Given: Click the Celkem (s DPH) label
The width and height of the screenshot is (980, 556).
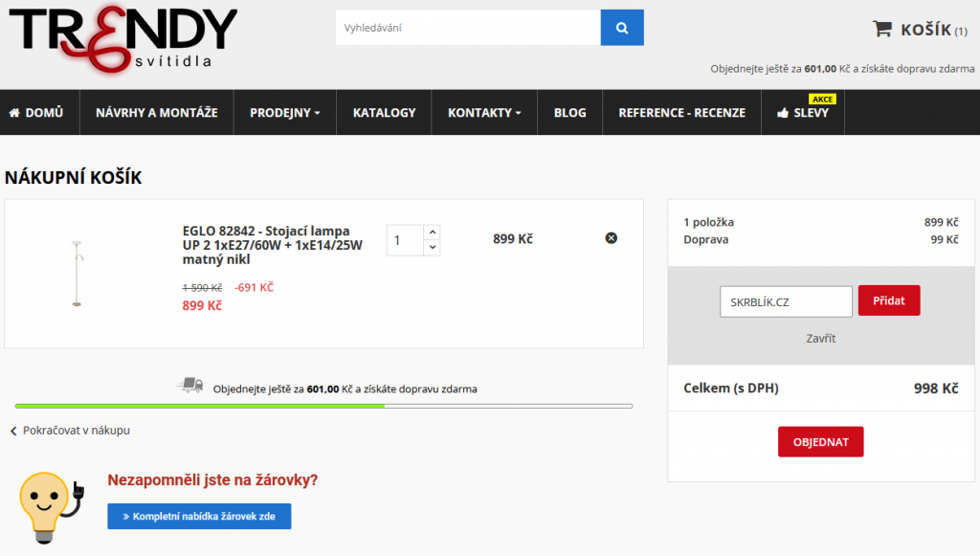Looking at the screenshot, I should click(731, 388).
